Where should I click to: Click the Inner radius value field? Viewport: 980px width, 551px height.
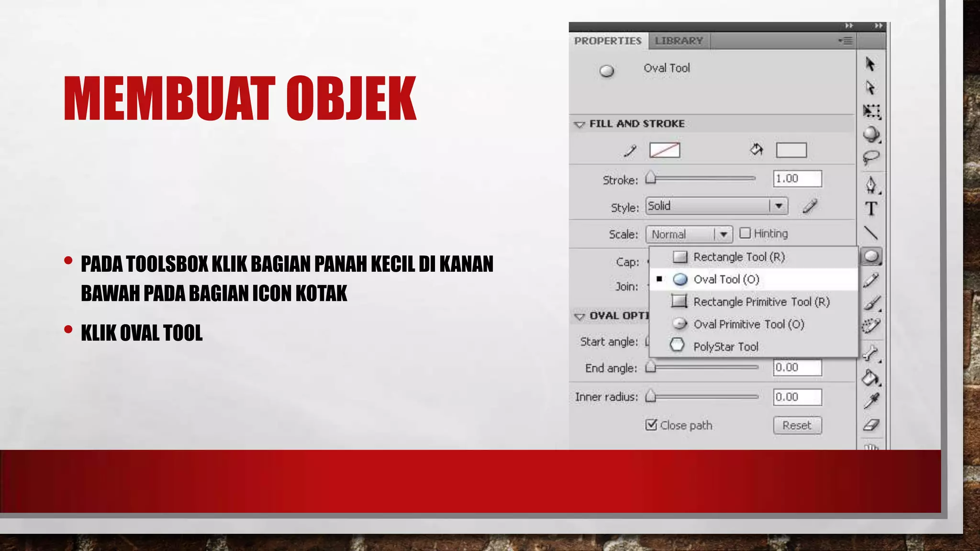click(798, 397)
